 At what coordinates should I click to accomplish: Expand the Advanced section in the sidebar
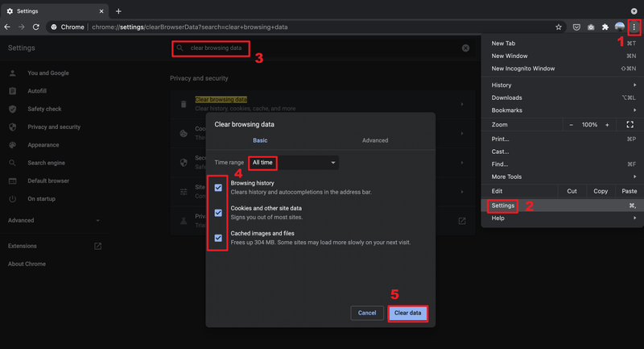54,220
